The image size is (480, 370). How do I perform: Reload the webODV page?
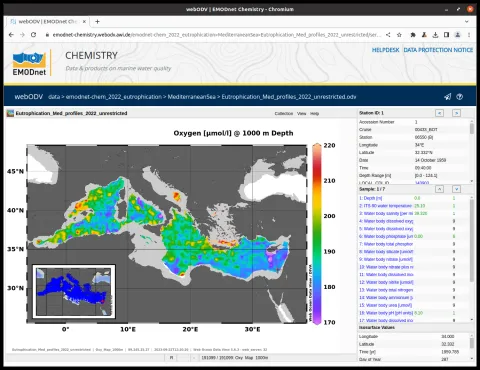[33, 35]
